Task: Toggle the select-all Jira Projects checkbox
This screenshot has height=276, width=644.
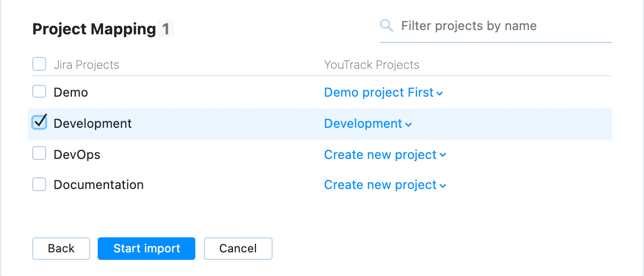Action: (39, 64)
